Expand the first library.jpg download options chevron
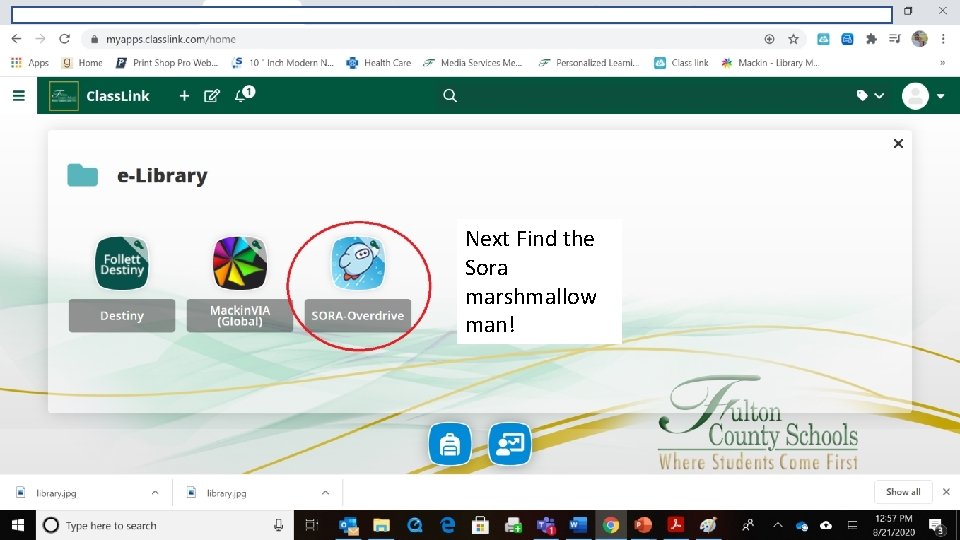Image resolution: width=960 pixels, height=540 pixels. (x=155, y=492)
